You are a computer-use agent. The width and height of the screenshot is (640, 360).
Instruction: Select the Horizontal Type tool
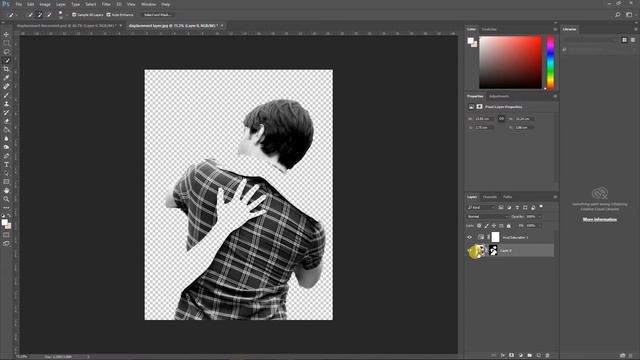tap(6, 164)
